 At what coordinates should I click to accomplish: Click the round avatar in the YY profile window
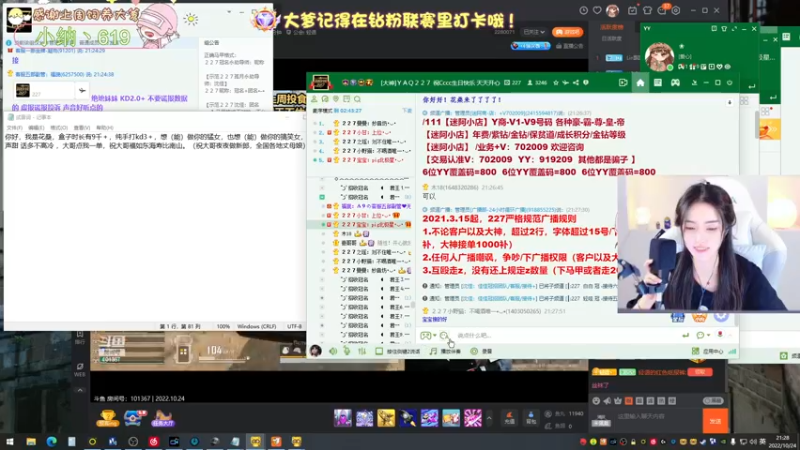pyautogui.click(x=659, y=56)
